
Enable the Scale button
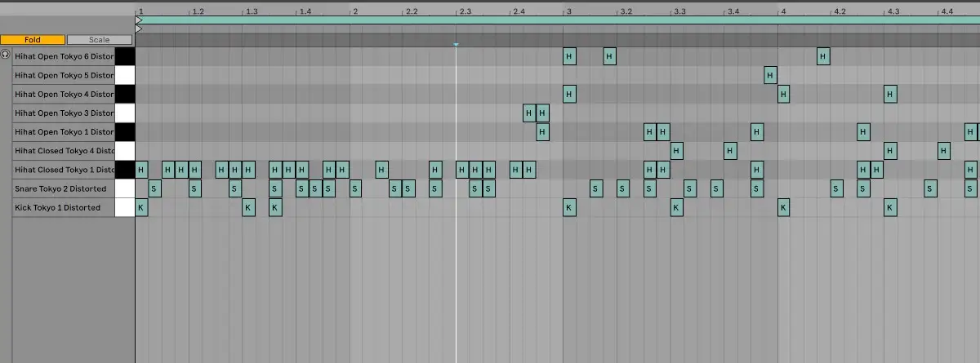tap(99, 39)
